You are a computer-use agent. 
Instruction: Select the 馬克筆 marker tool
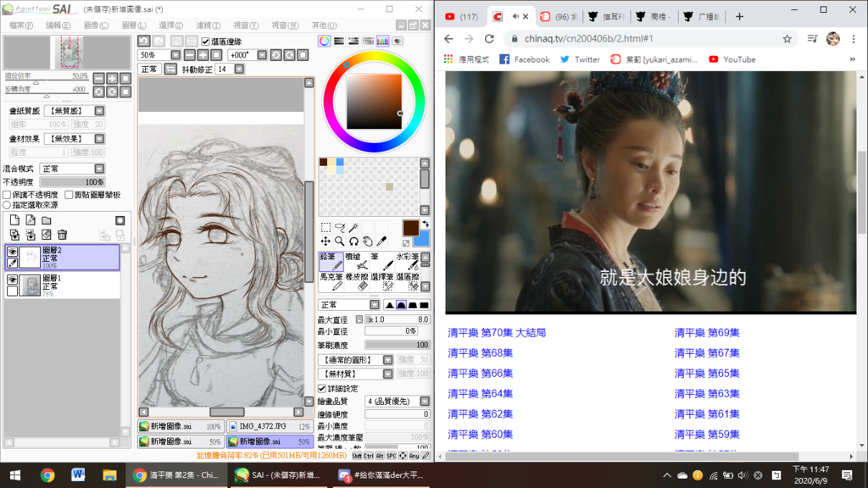coord(331,281)
